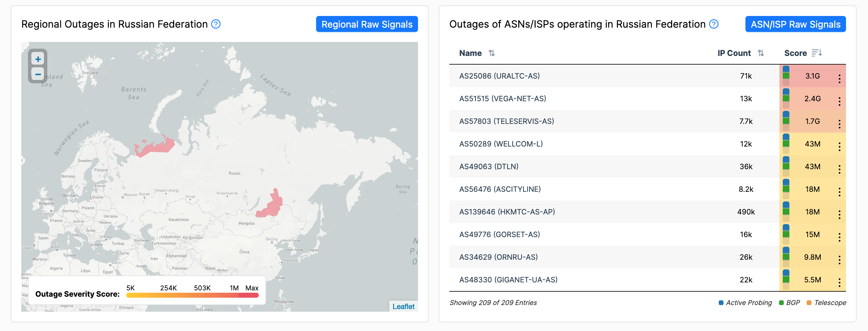Open options menu for AS139646 (HKMTC-AS-AP)

[840, 212]
